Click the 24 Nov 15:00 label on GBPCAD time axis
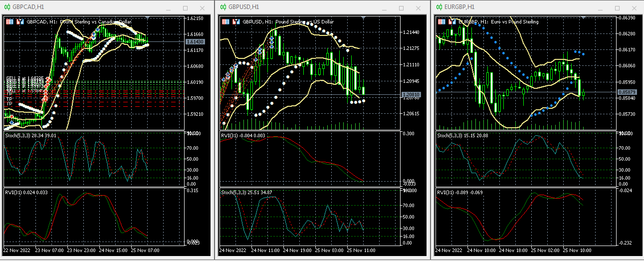644x261 pixels. 113,250
